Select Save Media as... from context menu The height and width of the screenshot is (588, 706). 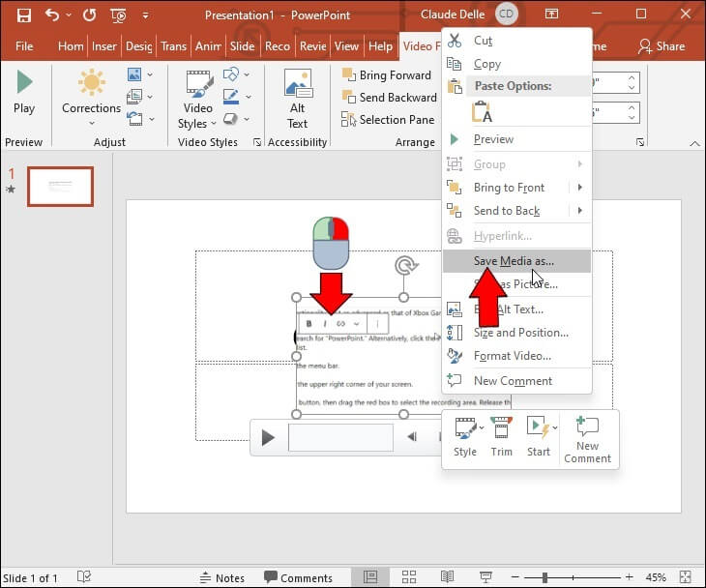(x=514, y=261)
